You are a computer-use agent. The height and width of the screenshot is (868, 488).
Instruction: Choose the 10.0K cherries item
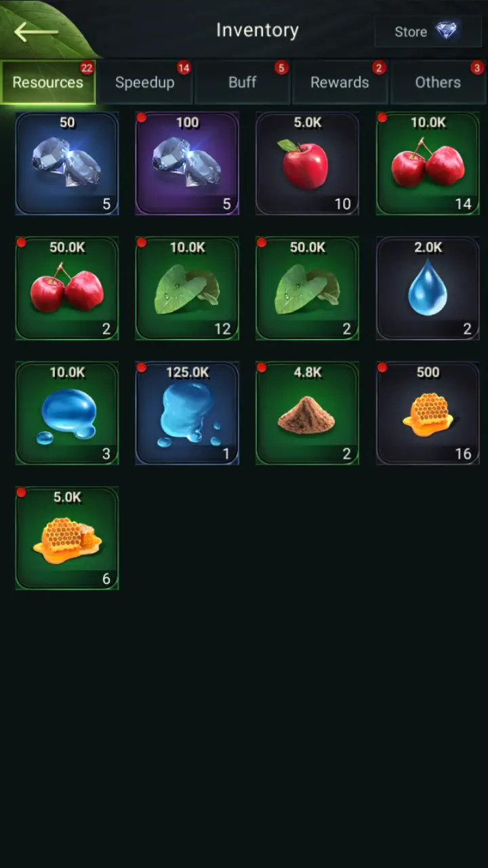pyautogui.click(x=428, y=163)
